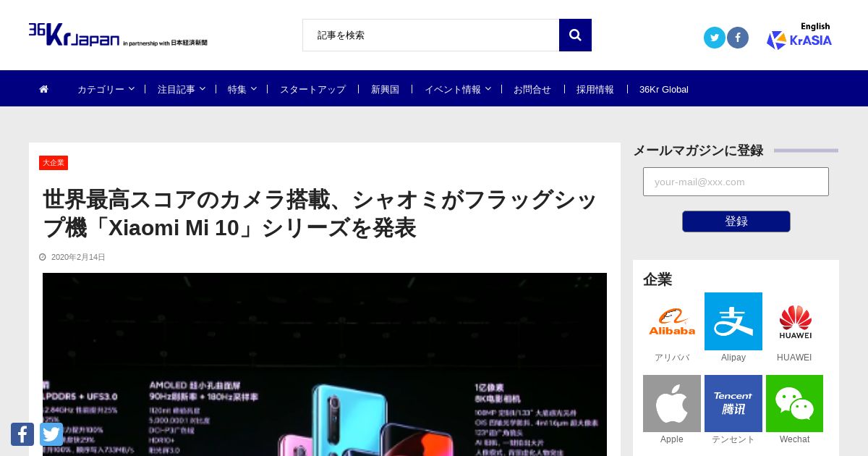Click the 企業 section heading
This screenshot has width=868, height=456.
[x=658, y=279]
